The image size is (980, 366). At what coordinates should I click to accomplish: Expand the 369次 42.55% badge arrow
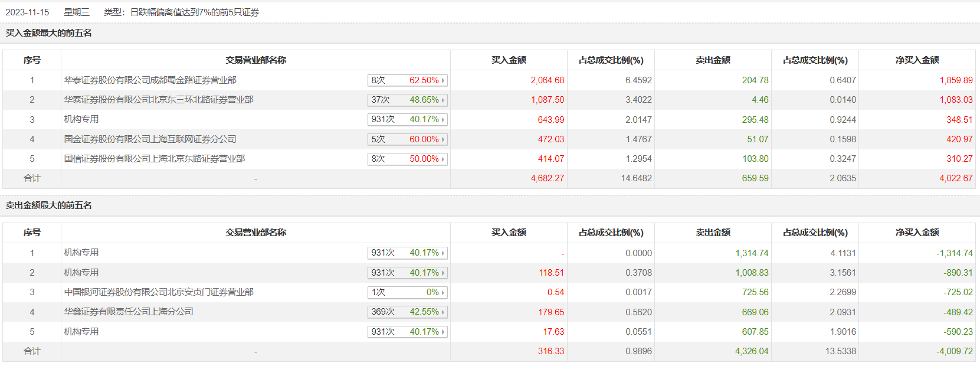pos(443,312)
